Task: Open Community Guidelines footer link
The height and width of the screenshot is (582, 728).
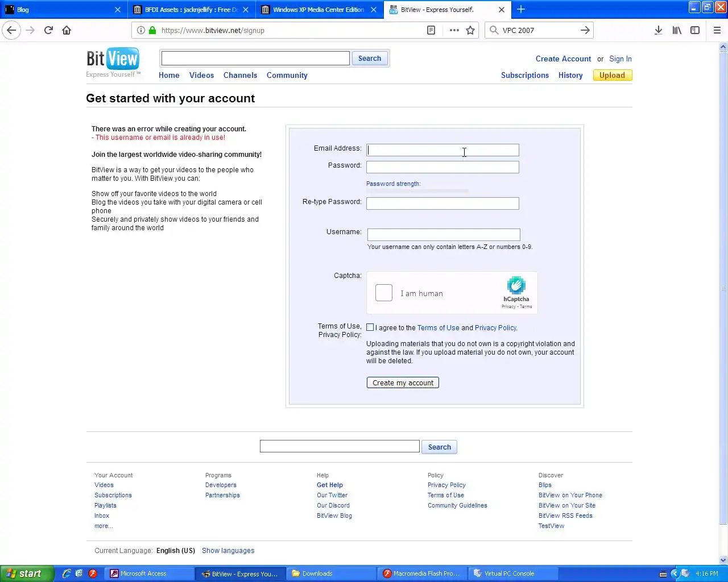Action: (457, 505)
